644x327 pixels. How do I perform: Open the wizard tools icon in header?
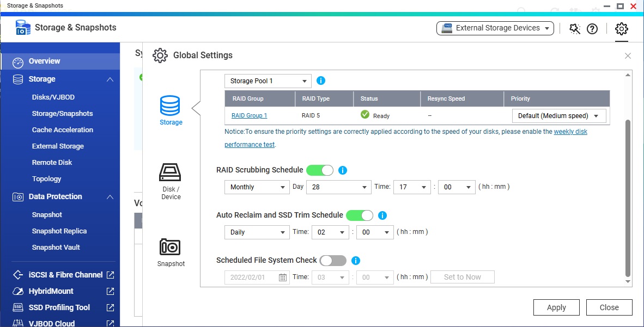click(x=575, y=29)
